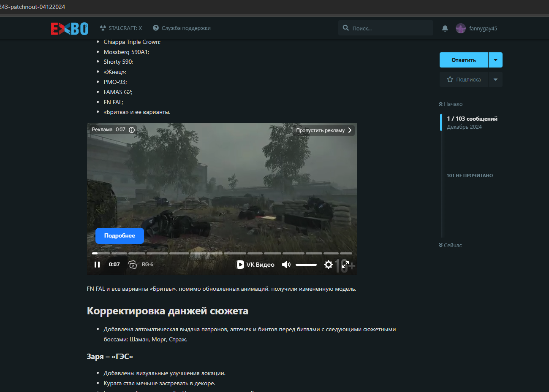549x392 pixels.
Task: Reply with the Ответить button
Action: point(464,60)
